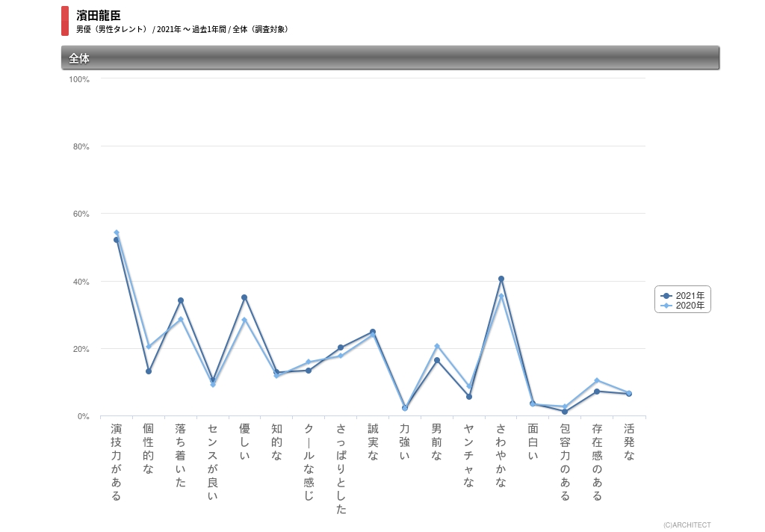The height and width of the screenshot is (532, 765).
Task: Click the 演技力がある axis label
Action: click(x=117, y=462)
